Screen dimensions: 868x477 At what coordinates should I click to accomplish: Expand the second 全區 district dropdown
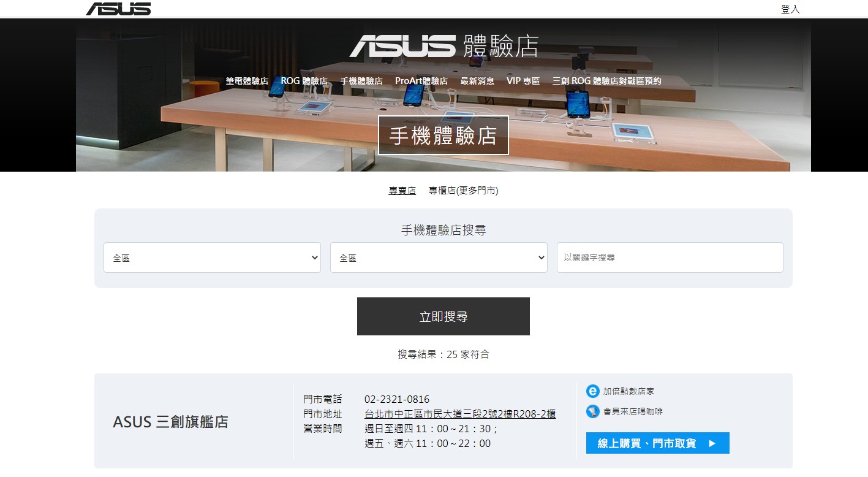pos(439,258)
